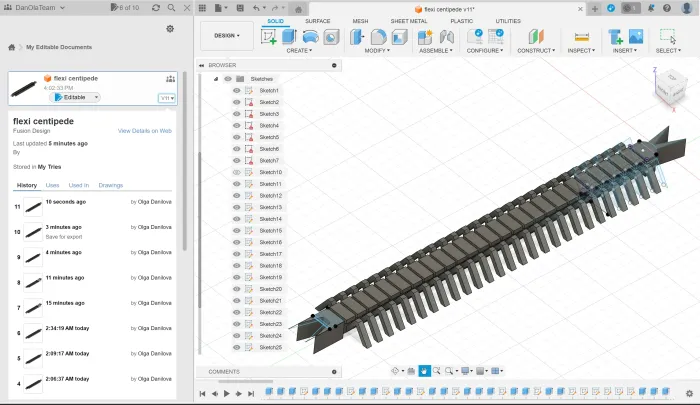This screenshot has height=405, width=700.
Task: Switch to the SHEET METAL tab
Action: click(409, 21)
